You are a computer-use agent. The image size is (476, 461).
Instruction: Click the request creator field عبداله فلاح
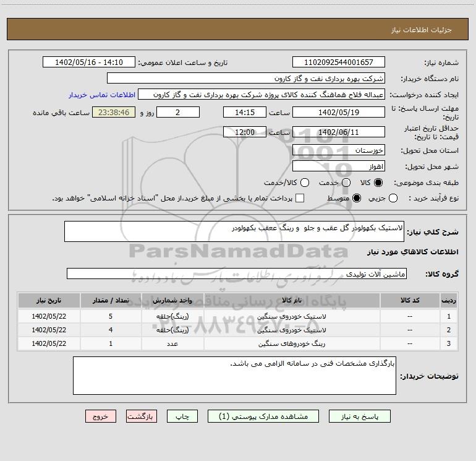pyautogui.click(x=261, y=95)
